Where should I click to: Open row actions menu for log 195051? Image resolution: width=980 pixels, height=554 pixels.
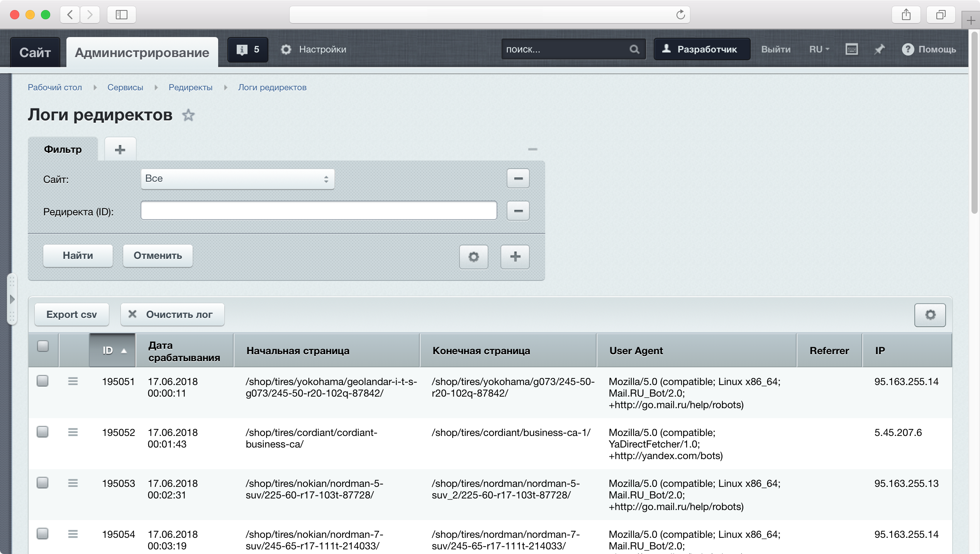click(x=73, y=381)
